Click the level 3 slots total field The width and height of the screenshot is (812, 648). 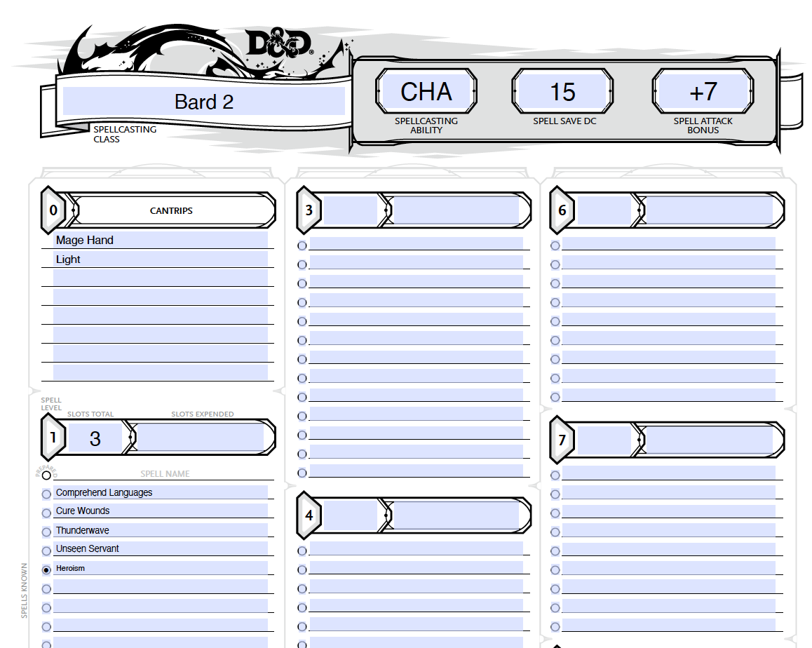(350, 210)
